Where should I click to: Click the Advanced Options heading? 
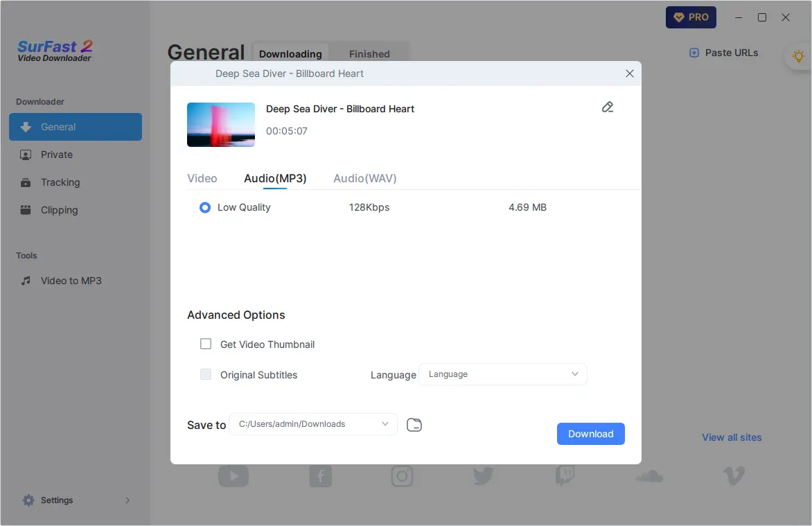click(x=236, y=315)
